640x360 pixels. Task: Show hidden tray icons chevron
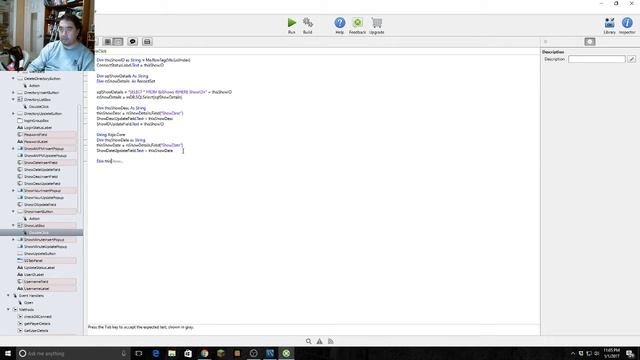point(573,353)
